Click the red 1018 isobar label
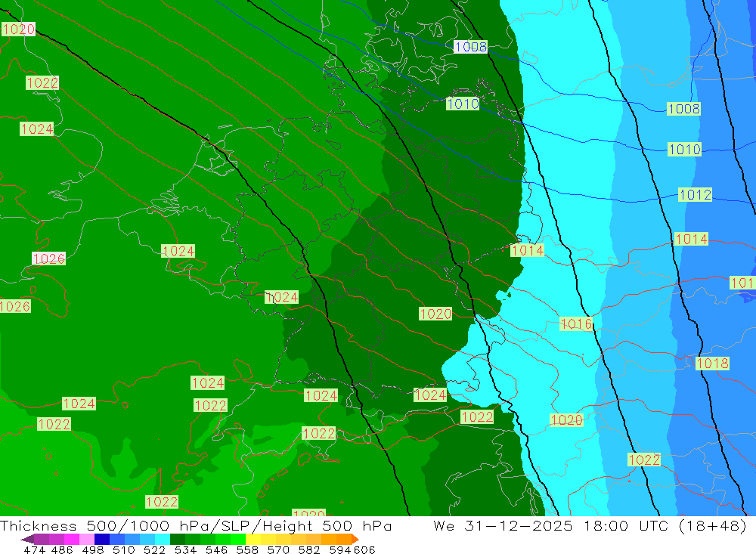The height and width of the screenshot is (554, 756). click(712, 364)
